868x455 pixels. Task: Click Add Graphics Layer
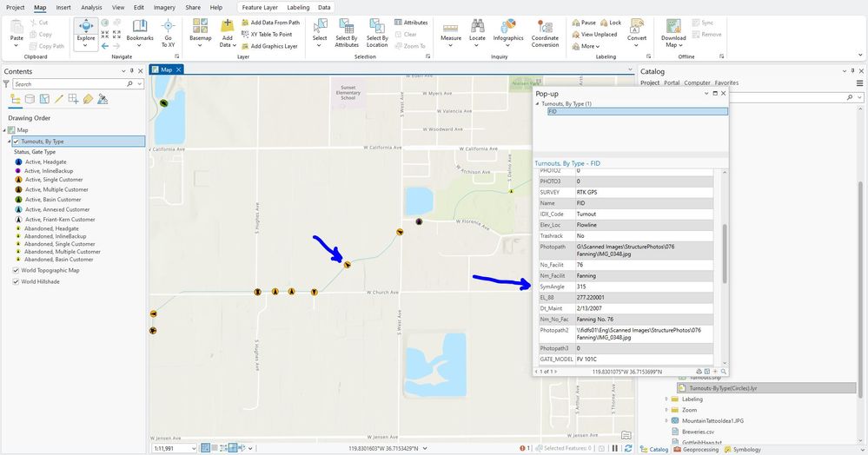click(269, 46)
